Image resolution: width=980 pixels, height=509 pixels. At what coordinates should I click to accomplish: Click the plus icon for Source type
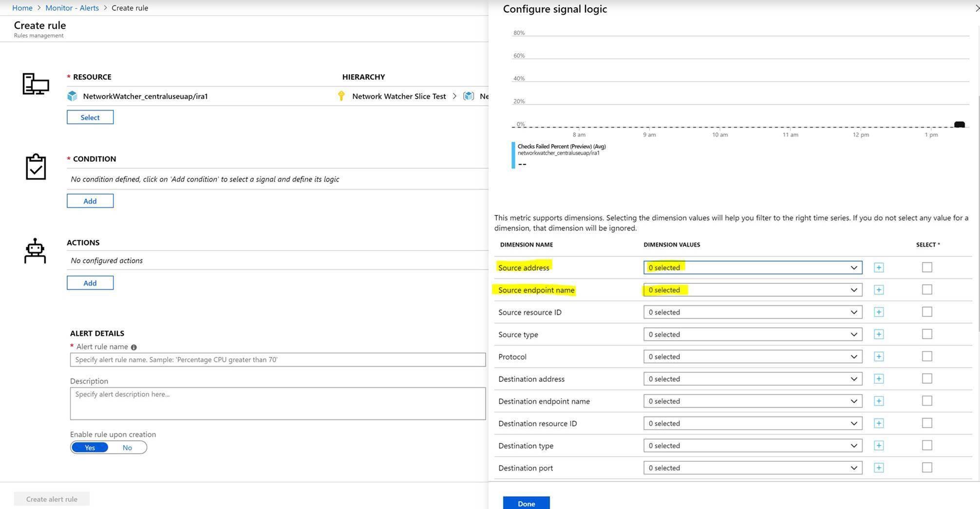click(x=879, y=334)
